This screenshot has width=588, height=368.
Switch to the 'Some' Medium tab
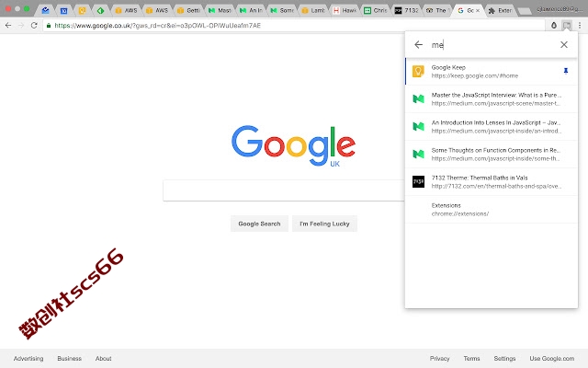pyautogui.click(x=282, y=10)
